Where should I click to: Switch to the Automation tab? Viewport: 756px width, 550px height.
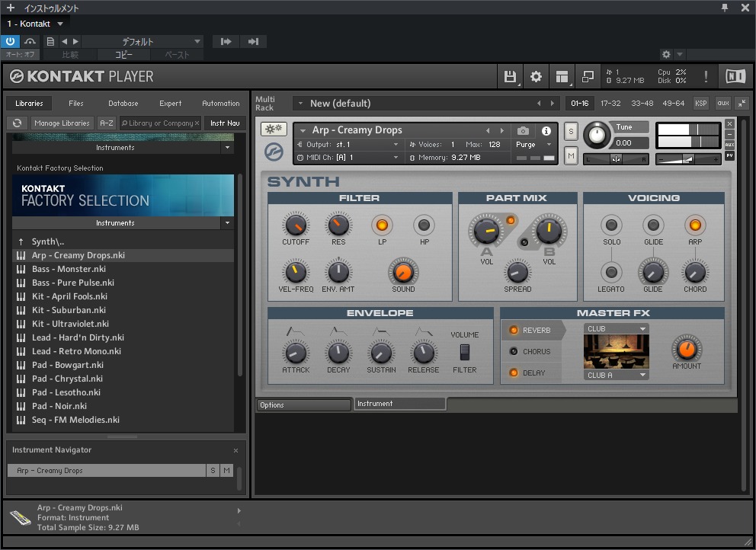tap(221, 103)
